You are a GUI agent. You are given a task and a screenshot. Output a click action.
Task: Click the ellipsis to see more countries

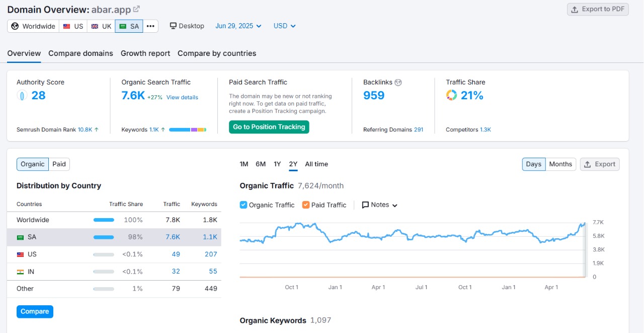[x=150, y=26]
